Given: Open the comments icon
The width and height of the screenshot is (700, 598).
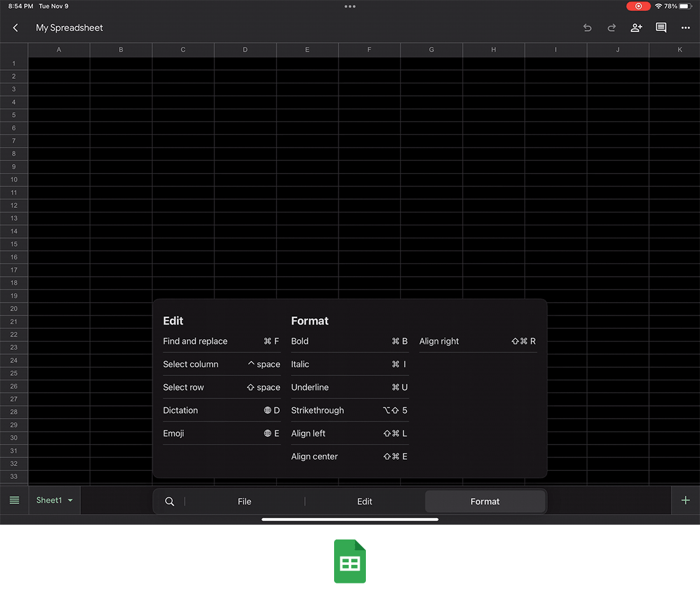Looking at the screenshot, I should (661, 28).
